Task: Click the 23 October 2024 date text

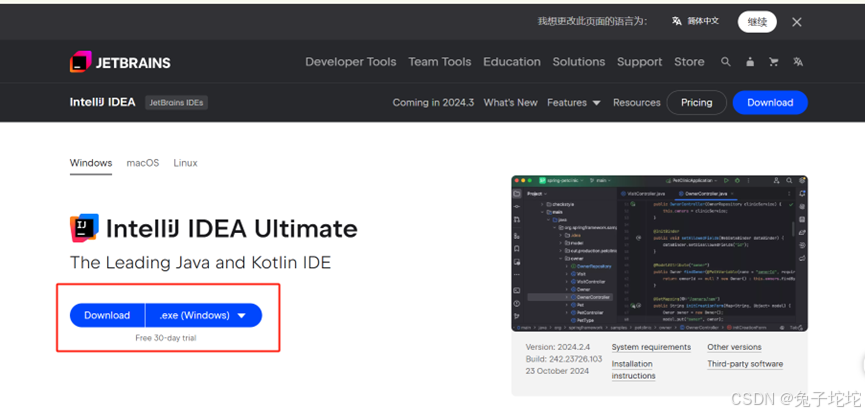Action: click(557, 371)
